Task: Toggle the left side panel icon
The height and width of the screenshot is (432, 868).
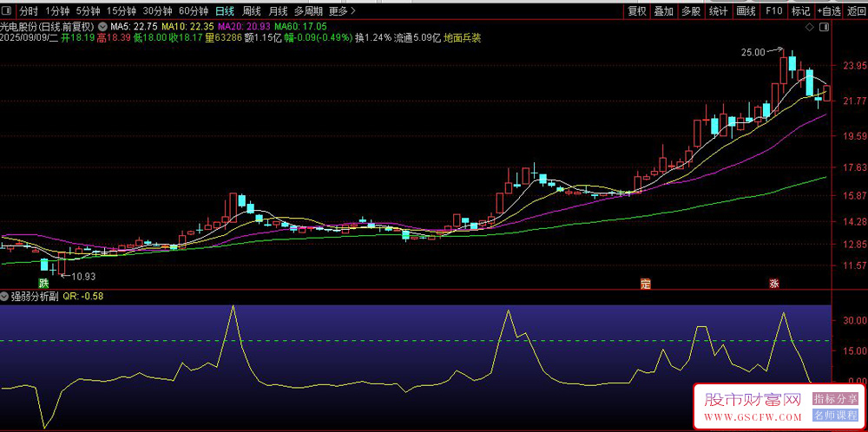Action: (7, 10)
